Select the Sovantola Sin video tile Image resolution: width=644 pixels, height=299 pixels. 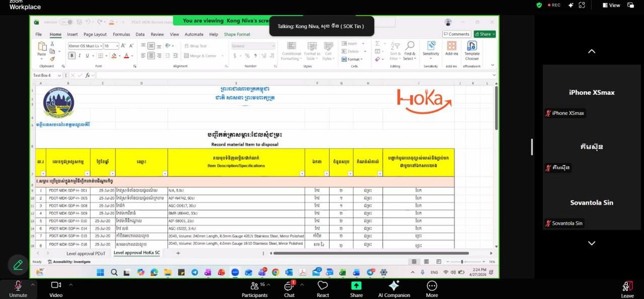click(591, 203)
